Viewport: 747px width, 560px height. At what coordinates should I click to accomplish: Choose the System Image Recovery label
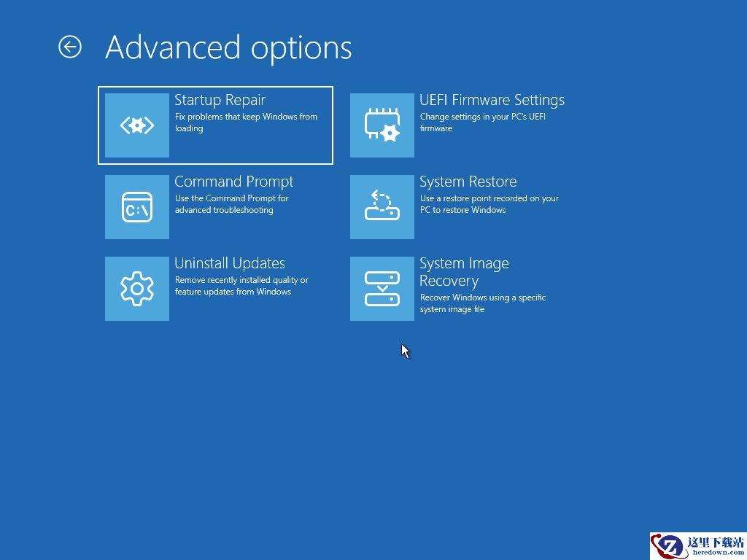pyautogui.click(x=464, y=272)
